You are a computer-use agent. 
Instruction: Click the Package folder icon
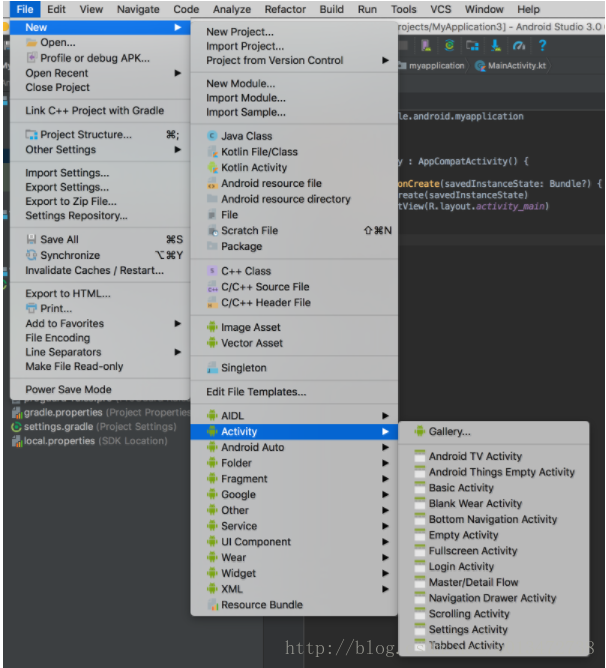pos(212,246)
